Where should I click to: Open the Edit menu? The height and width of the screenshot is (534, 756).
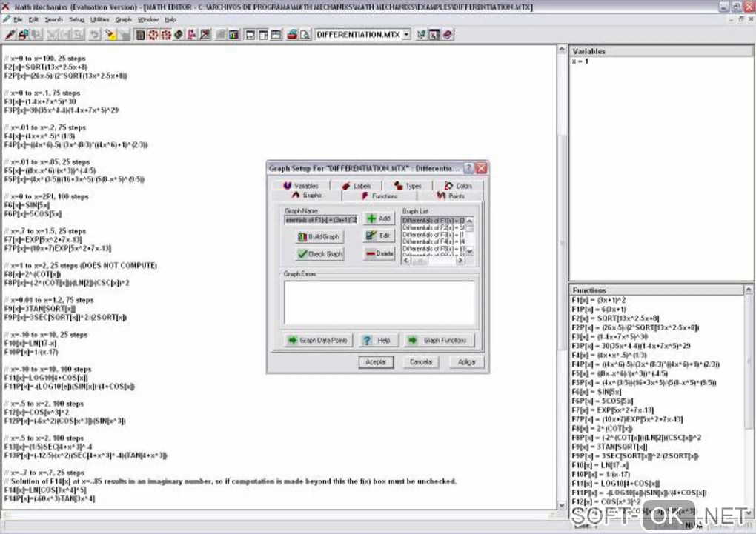(x=33, y=20)
